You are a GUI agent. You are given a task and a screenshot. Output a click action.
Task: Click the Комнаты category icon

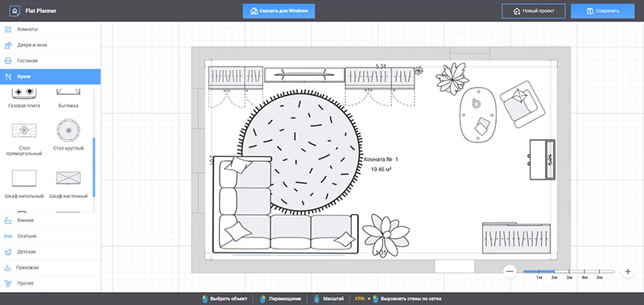pos(8,30)
